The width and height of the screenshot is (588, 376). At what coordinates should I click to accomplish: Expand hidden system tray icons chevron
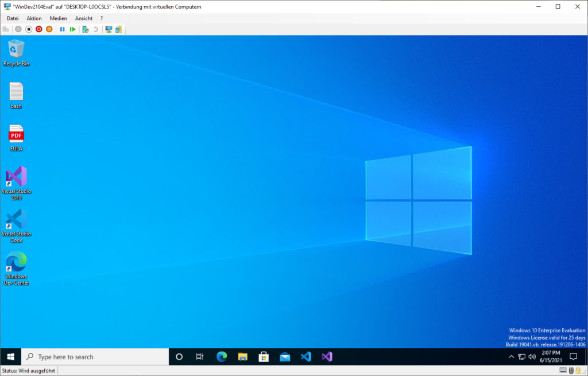(x=511, y=356)
